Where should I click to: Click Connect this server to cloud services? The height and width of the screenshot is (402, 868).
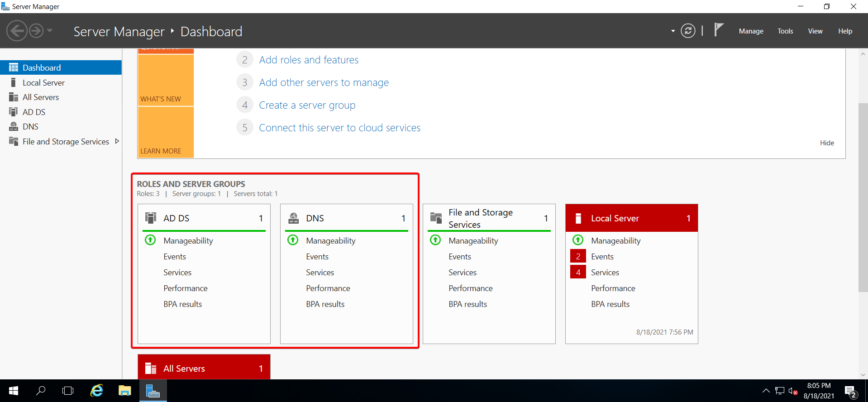(x=340, y=128)
